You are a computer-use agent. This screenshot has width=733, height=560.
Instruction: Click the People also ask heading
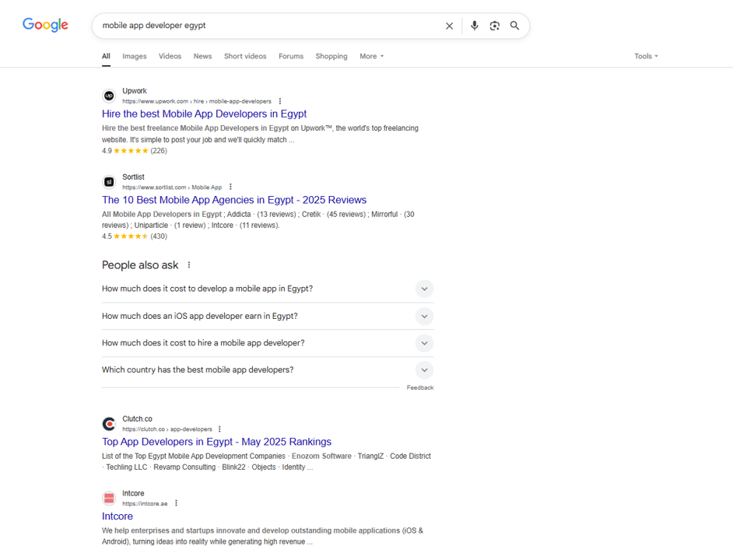tap(140, 265)
